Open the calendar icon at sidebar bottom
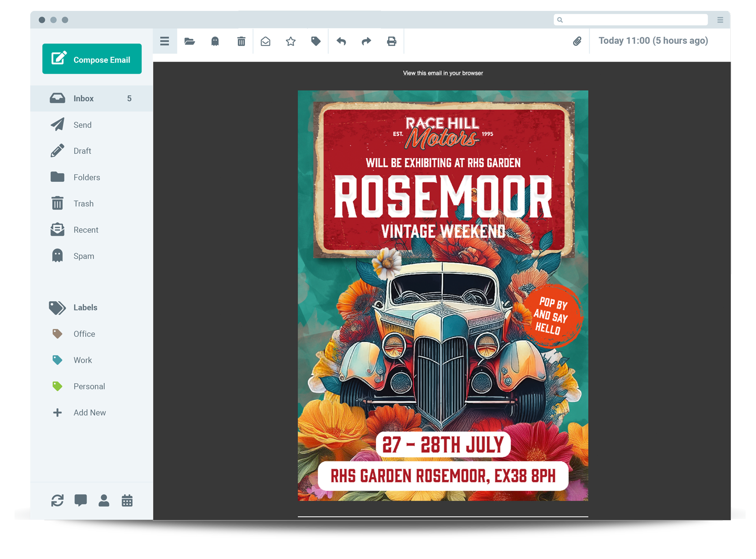 pos(127,501)
